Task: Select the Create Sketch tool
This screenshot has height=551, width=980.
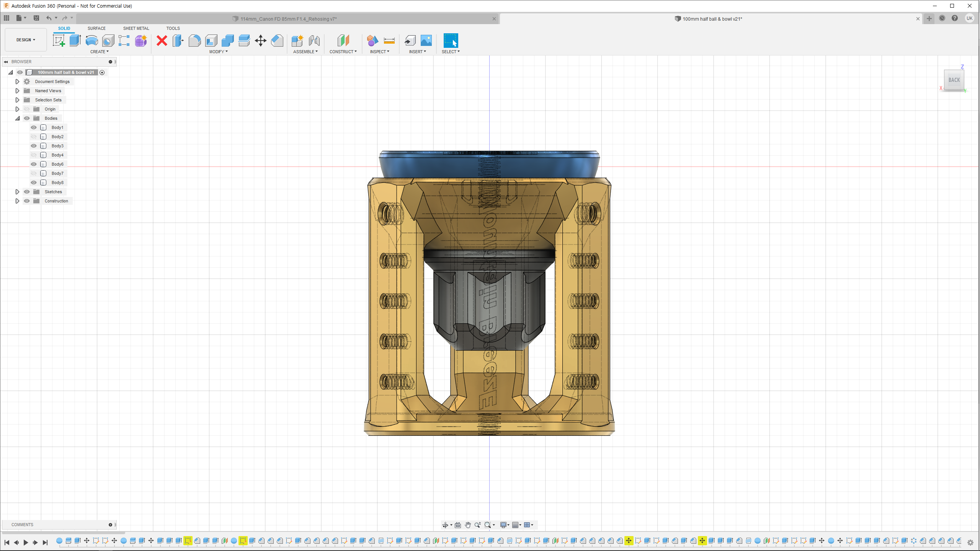Action: (x=59, y=40)
